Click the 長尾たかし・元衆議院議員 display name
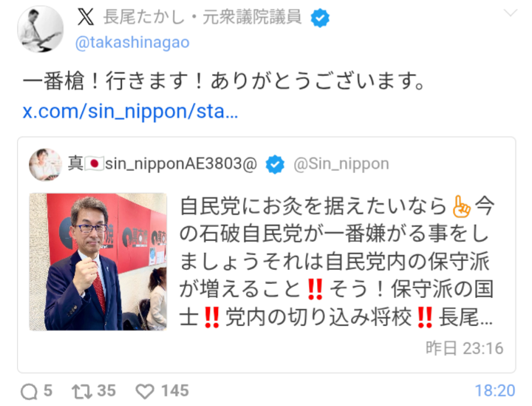This screenshot has width=532, height=406. [202, 17]
